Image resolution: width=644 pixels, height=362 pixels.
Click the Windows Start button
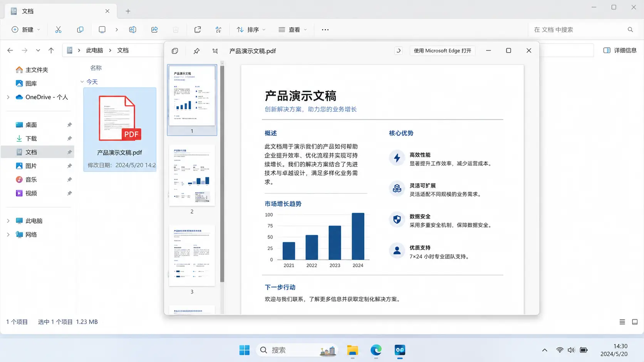click(244, 350)
